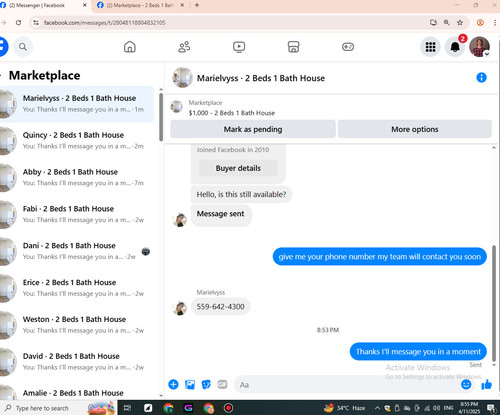Open the Gaming controller icon

point(348,47)
